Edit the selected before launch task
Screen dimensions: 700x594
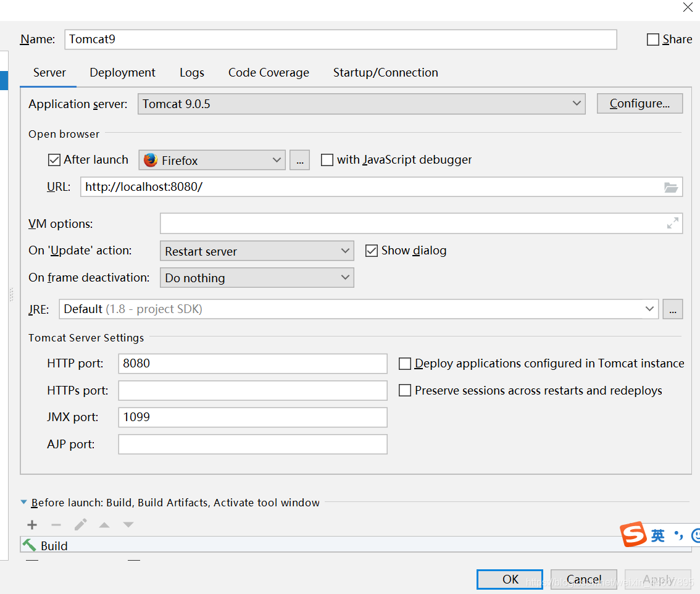pos(80,525)
